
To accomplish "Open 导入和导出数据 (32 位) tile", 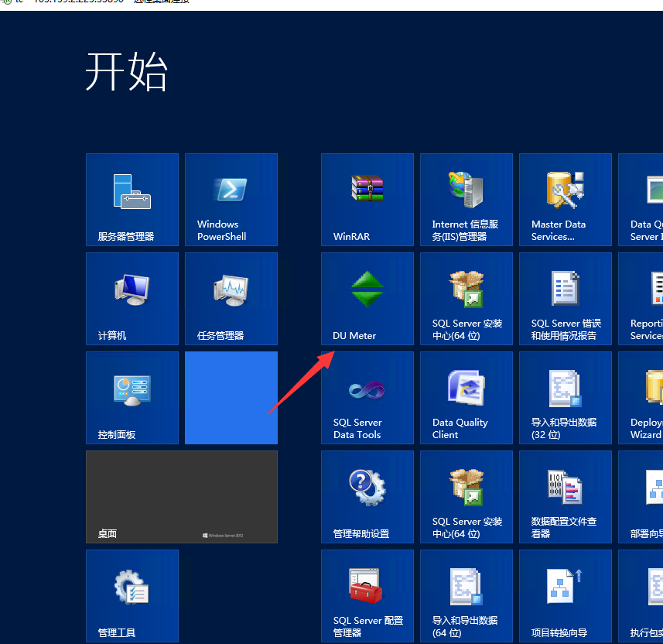I will point(566,398).
